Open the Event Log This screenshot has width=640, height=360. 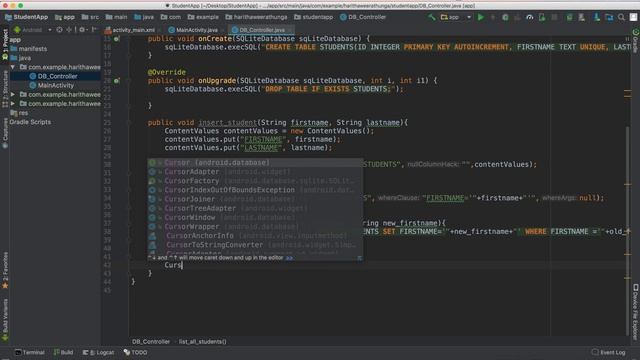coord(608,352)
